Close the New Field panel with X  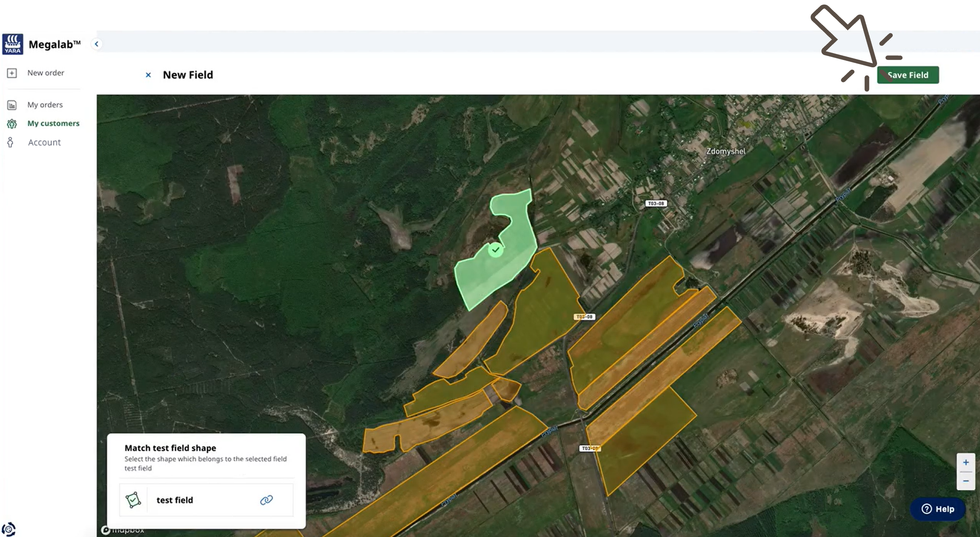[148, 75]
